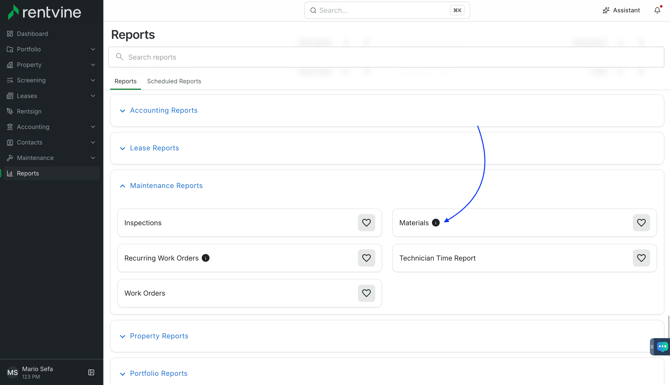The height and width of the screenshot is (385, 670).
Task: Open Dashboard from the sidebar
Action: click(32, 34)
